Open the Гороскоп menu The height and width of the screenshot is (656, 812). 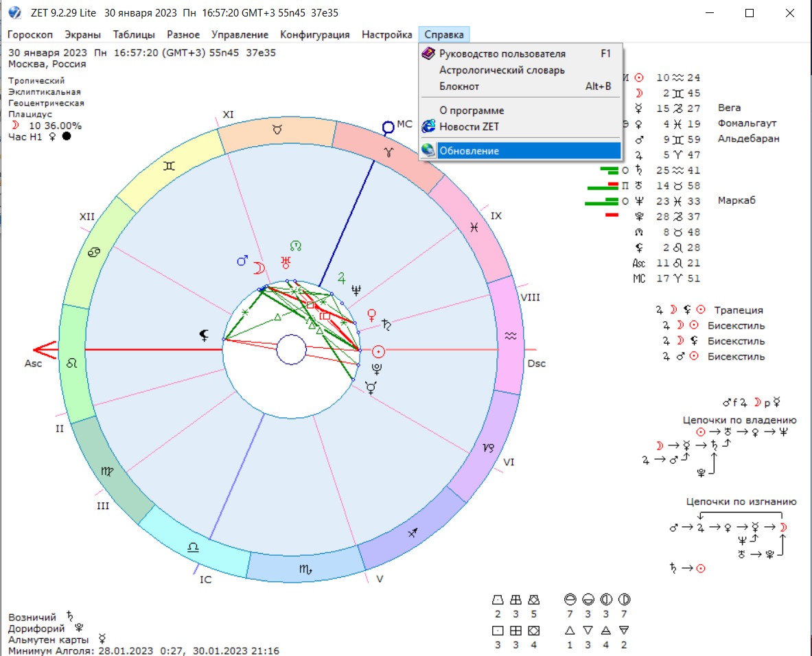[x=30, y=34]
